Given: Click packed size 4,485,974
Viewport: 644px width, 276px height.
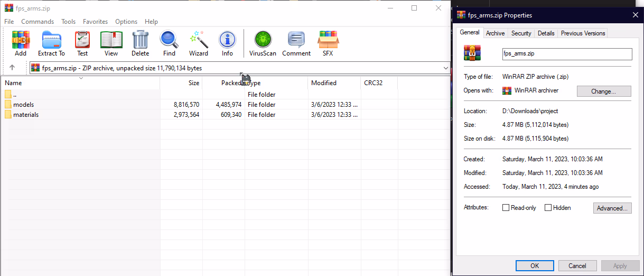Looking at the screenshot, I should click(x=228, y=105).
